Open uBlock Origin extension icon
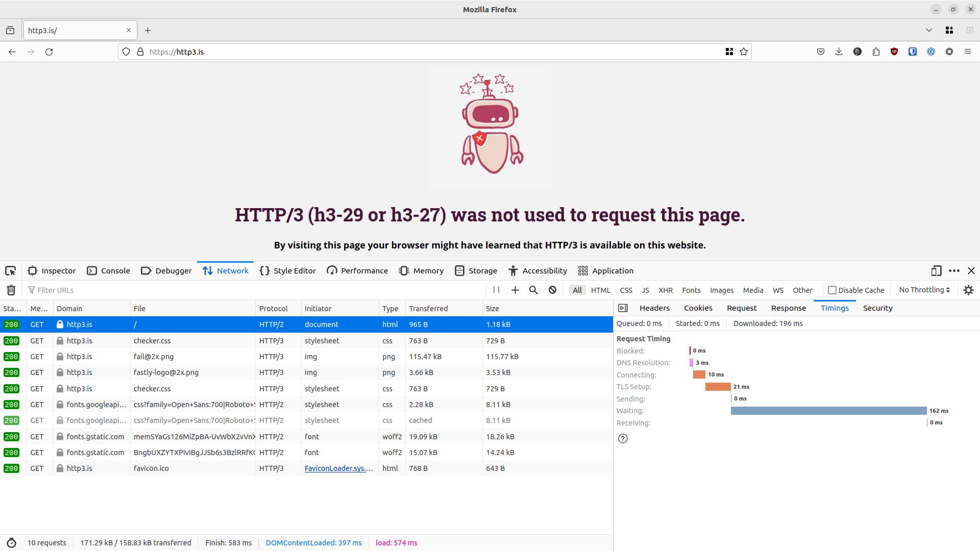 tap(894, 52)
